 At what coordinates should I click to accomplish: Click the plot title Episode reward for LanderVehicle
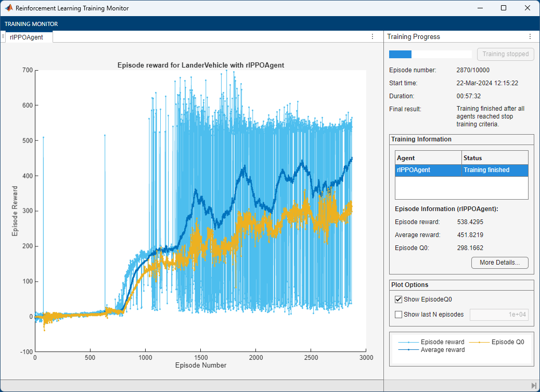click(201, 66)
